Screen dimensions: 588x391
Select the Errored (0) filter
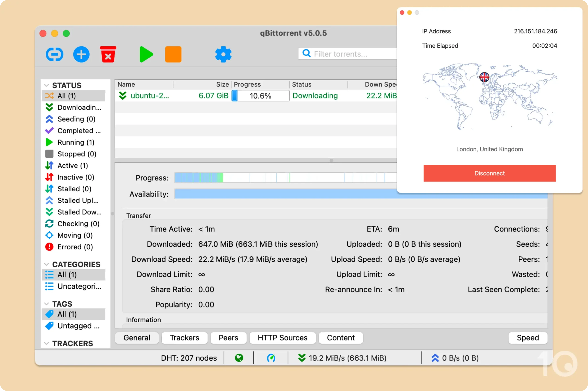(74, 247)
